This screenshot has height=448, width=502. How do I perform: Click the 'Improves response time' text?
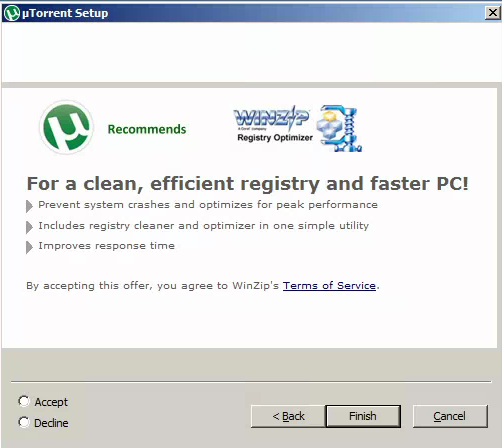pyautogui.click(x=106, y=246)
